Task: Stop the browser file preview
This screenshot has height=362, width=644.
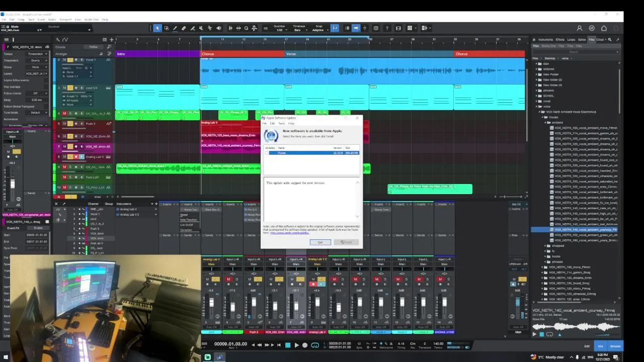Action: click(x=541, y=334)
